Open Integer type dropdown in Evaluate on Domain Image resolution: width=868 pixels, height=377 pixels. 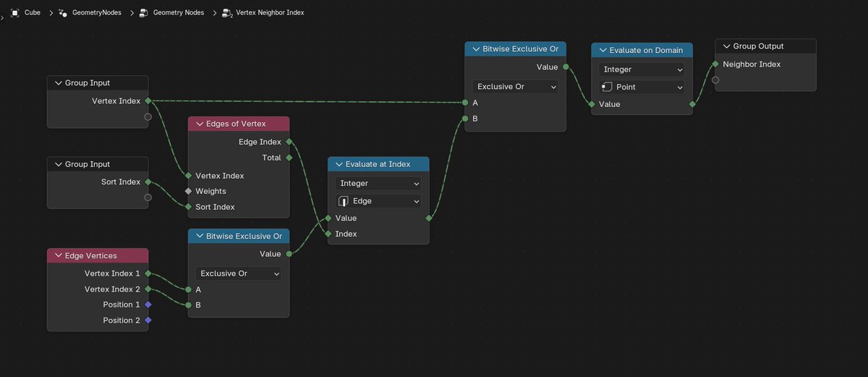pyautogui.click(x=642, y=69)
